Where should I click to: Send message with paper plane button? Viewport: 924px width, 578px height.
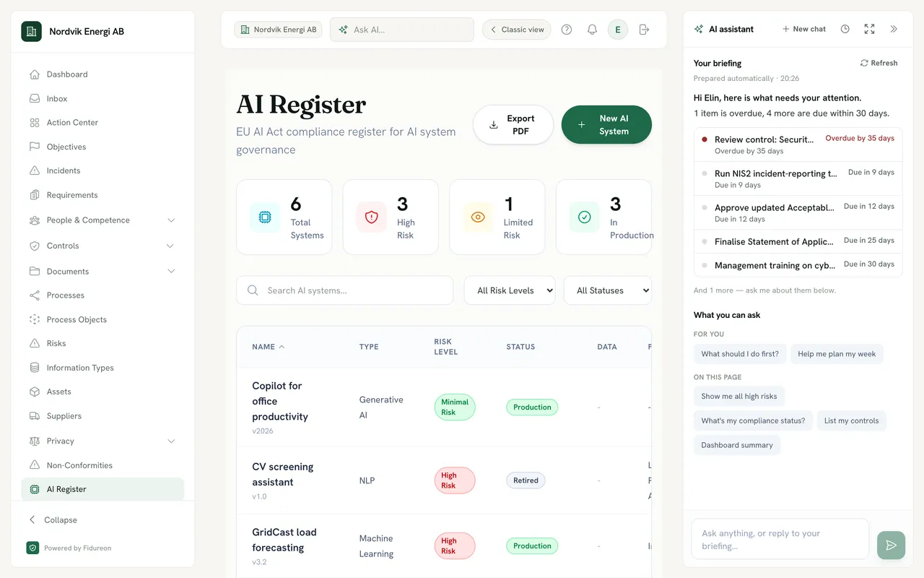point(891,545)
